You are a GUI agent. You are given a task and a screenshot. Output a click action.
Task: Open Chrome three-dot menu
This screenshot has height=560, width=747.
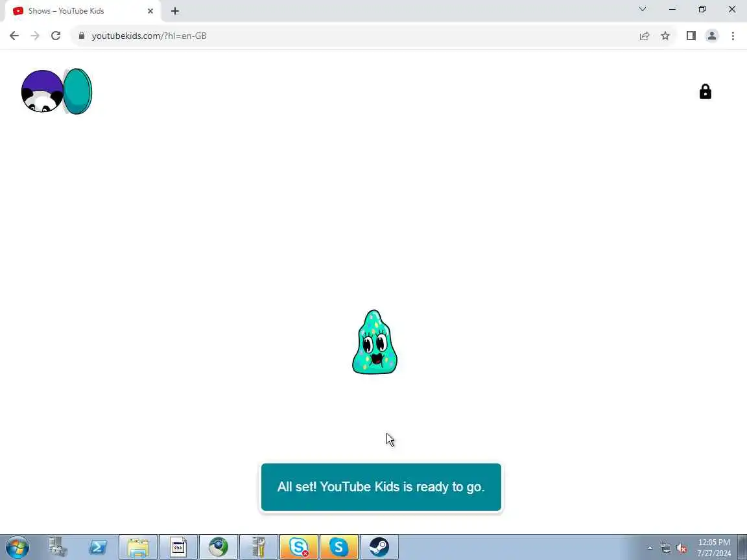733,36
